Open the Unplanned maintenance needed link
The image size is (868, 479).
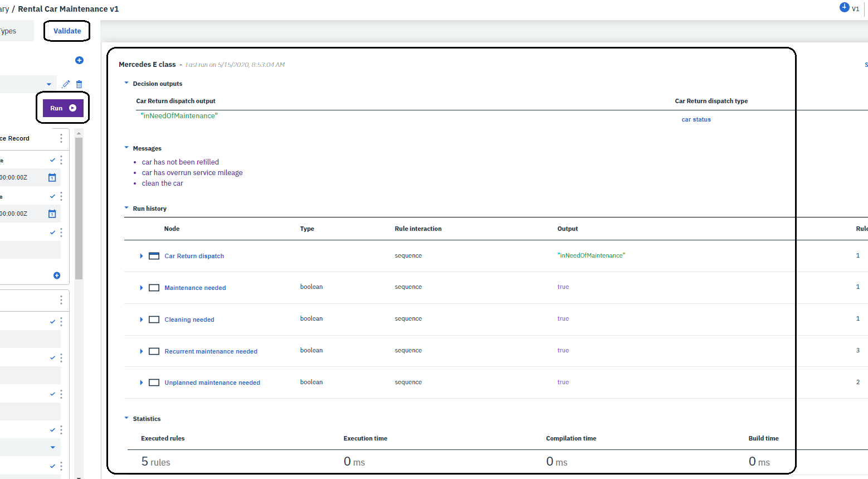click(212, 383)
